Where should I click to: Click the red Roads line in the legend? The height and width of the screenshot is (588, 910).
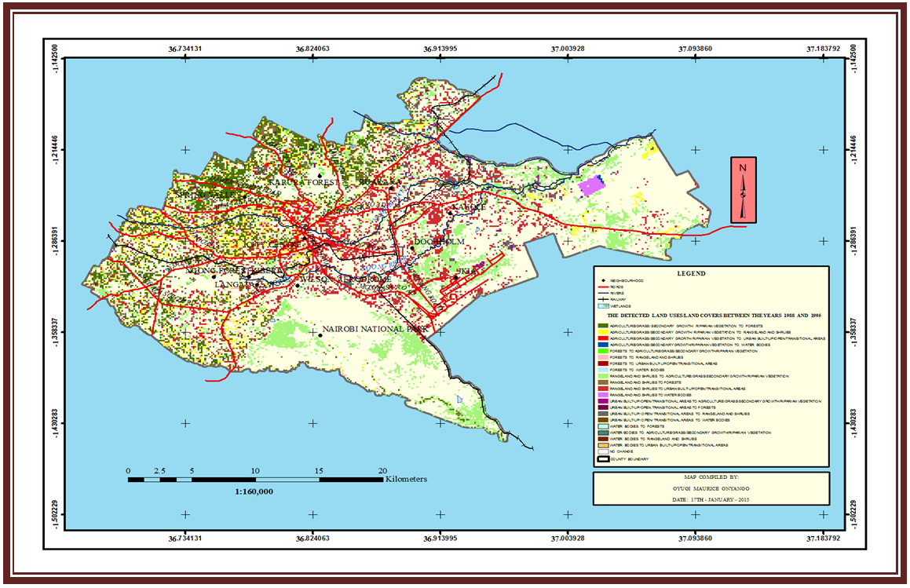pos(604,287)
